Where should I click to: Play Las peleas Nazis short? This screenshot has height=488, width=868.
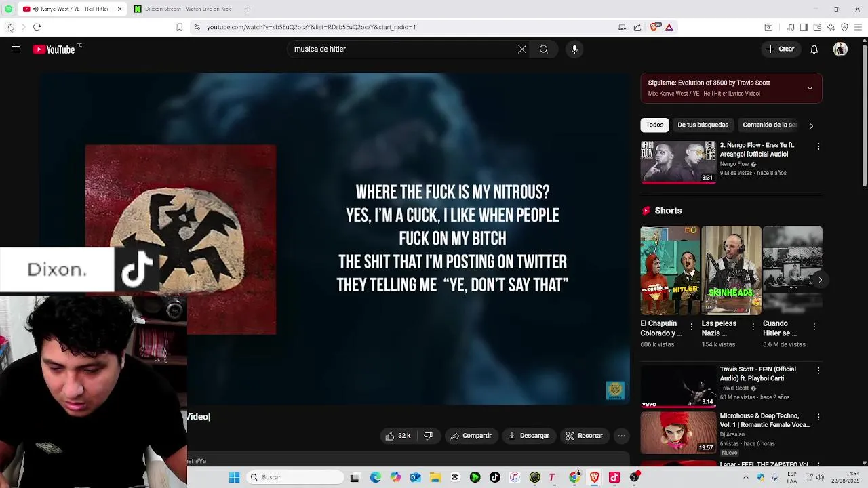click(731, 270)
